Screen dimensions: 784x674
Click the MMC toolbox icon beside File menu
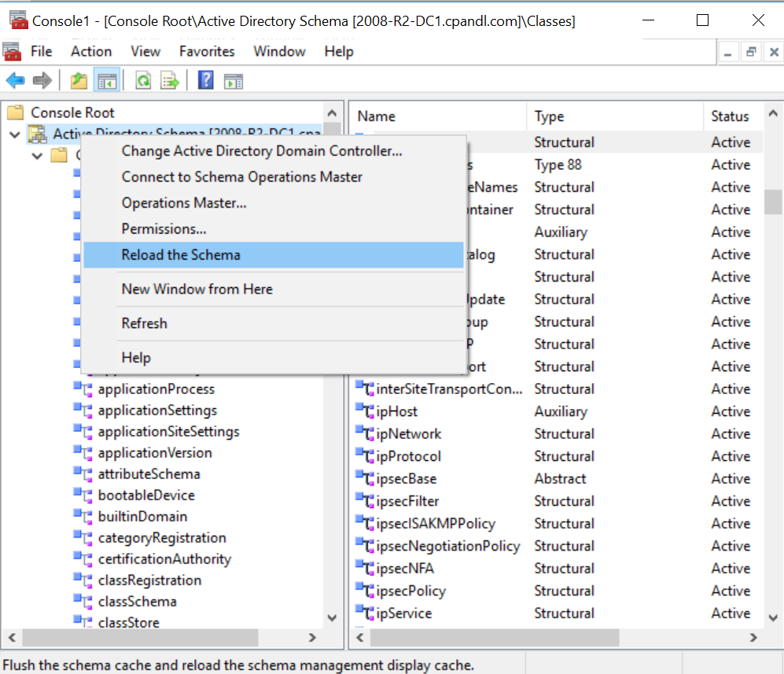click(12, 51)
